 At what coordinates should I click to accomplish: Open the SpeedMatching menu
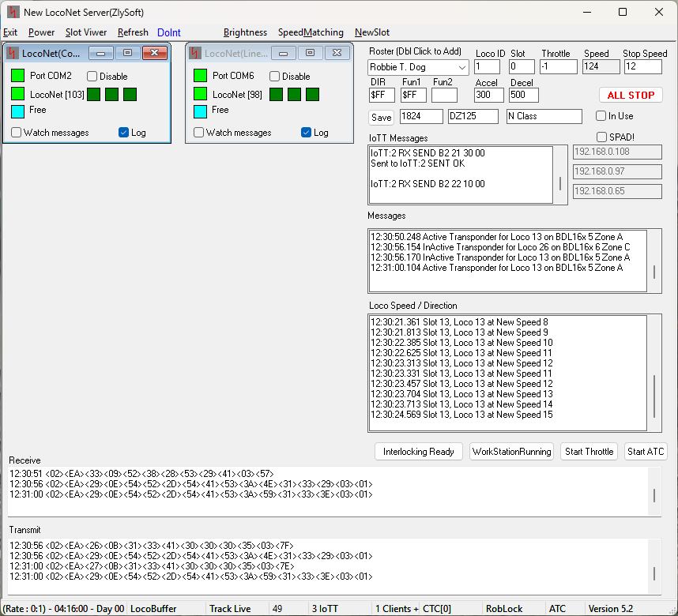point(311,32)
